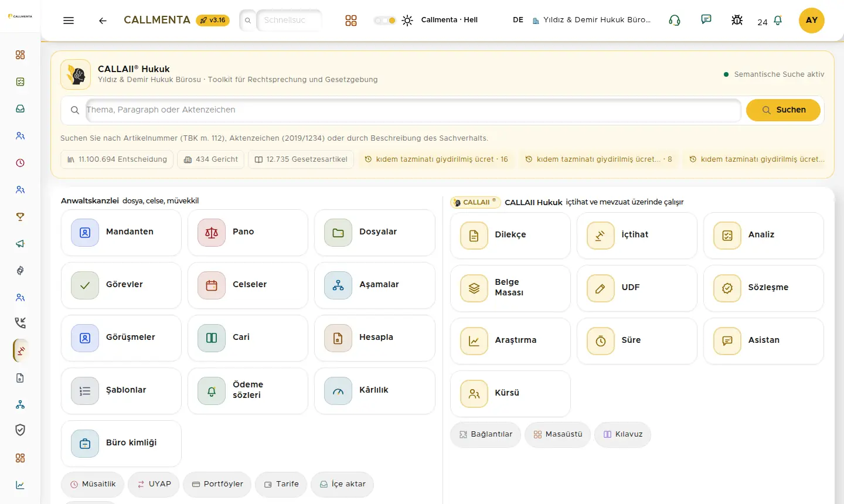The width and height of the screenshot is (844, 504).
Task: Open the Bağlantılar chip
Action: coord(485,435)
